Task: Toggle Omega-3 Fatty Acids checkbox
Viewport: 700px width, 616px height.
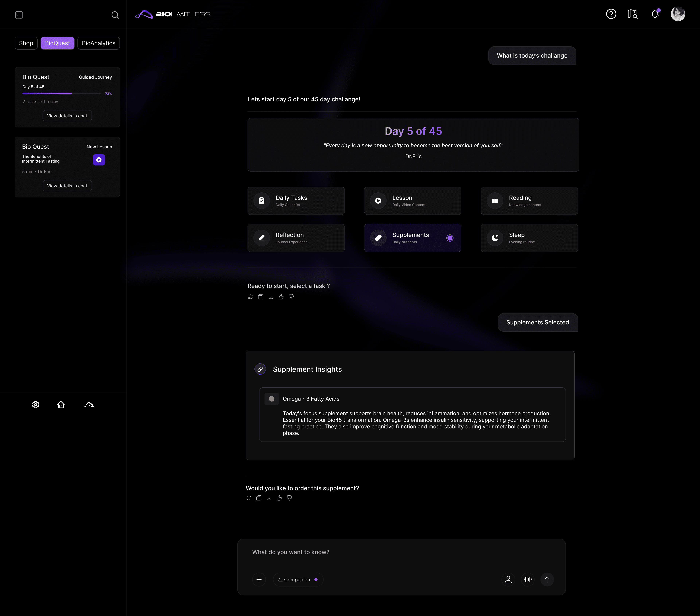Action: coord(272,399)
